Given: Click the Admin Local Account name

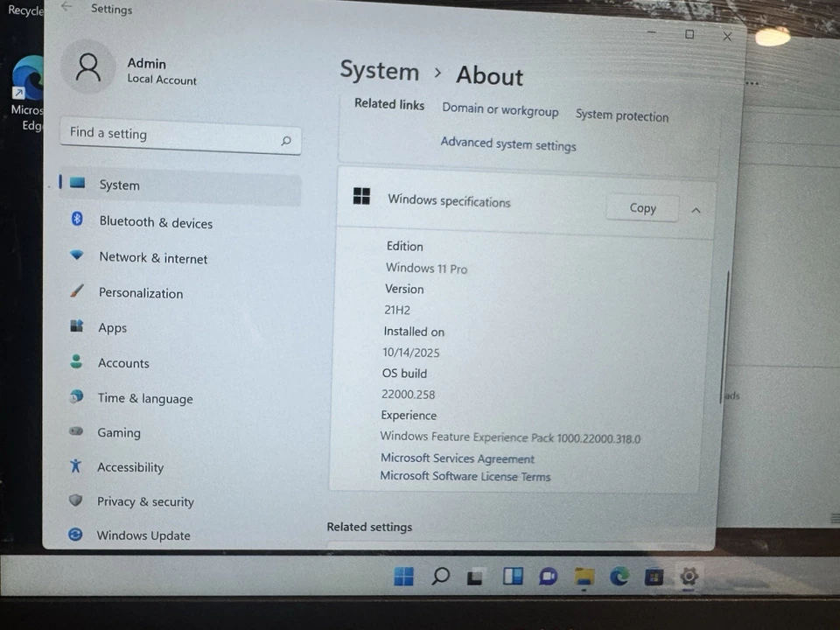Looking at the screenshot, I should [162, 71].
